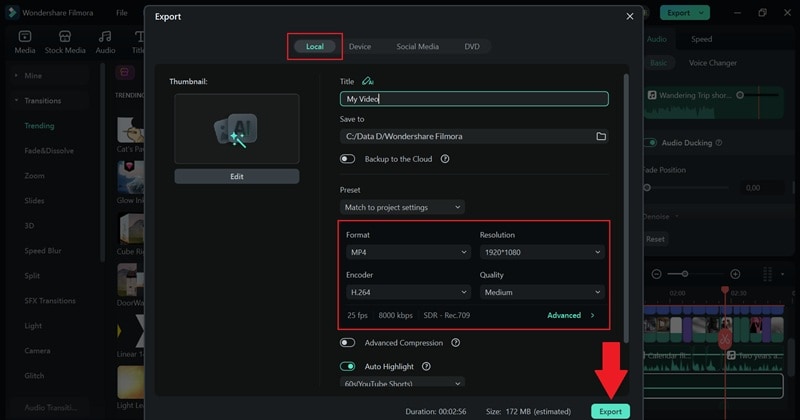This screenshot has height=420, width=800.
Task: Click the timeline playhead marker
Action: pyautogui.click(x=725, y=290)
